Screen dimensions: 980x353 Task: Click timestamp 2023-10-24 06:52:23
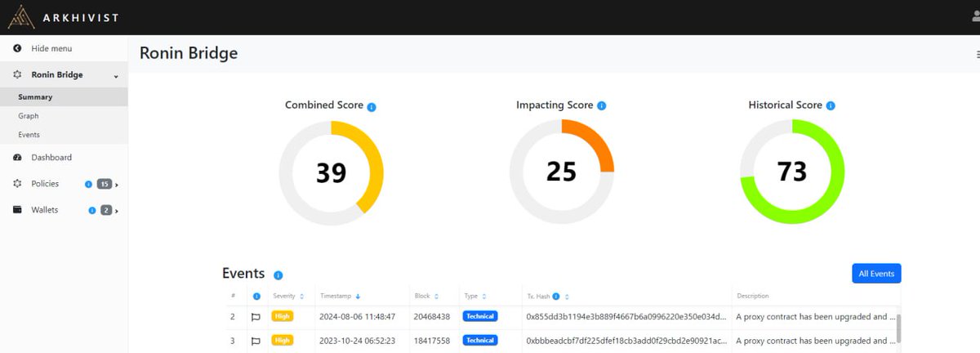(x=359, y=341)
